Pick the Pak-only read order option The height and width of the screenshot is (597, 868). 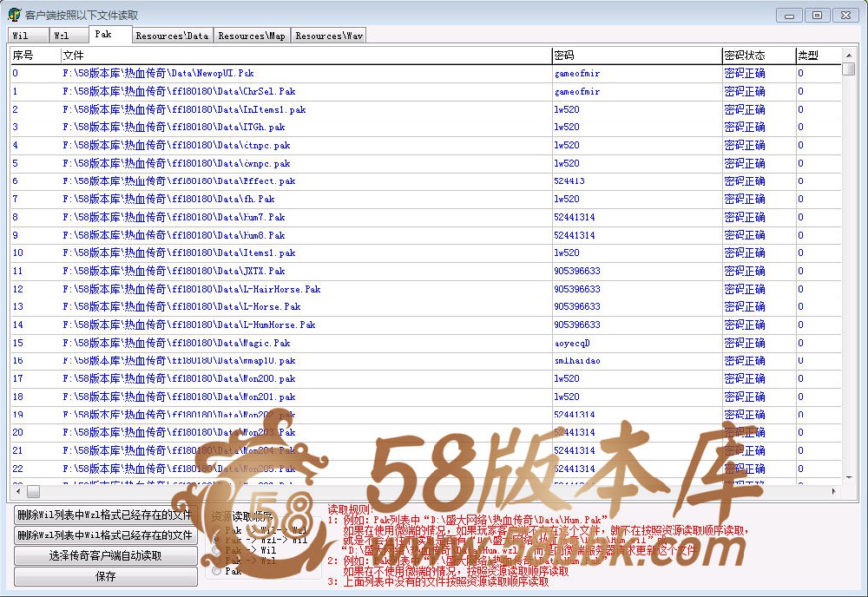(216, 571)
